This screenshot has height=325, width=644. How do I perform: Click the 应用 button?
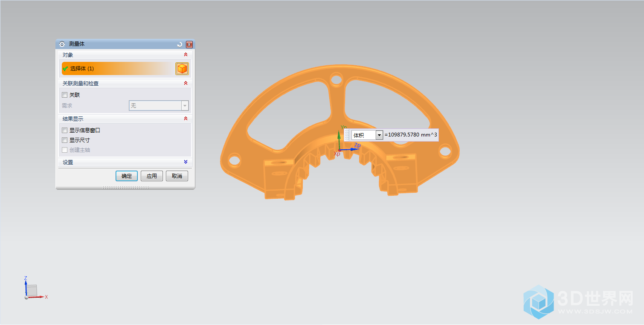[x=152, y=176]
